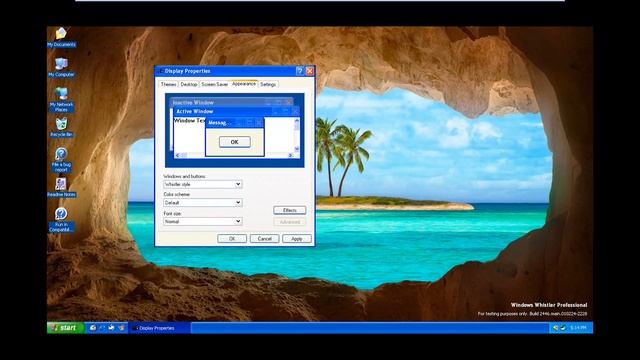Viewport: 640px width, 360px height.
Task: Open the Start menu
Action: pyautogui.click(x=65, y=328)
